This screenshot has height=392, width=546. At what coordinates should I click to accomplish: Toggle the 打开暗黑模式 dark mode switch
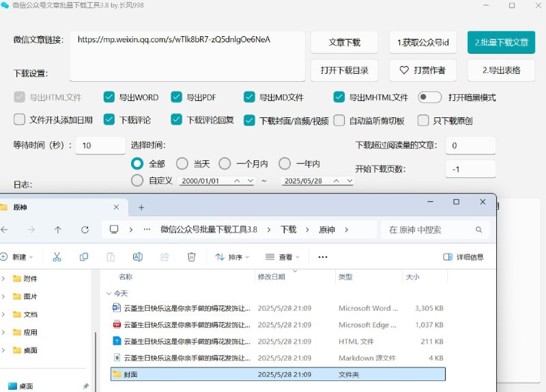[430, 97]
